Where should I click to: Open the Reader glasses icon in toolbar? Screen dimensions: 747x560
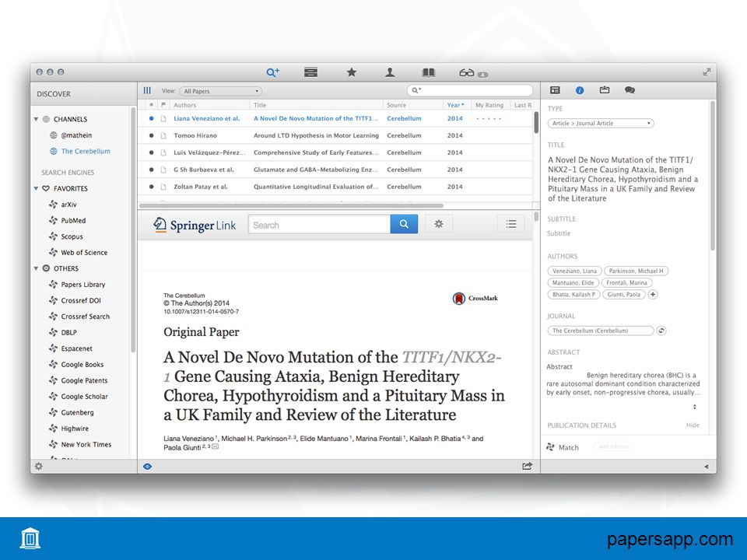tap(467, 72)
